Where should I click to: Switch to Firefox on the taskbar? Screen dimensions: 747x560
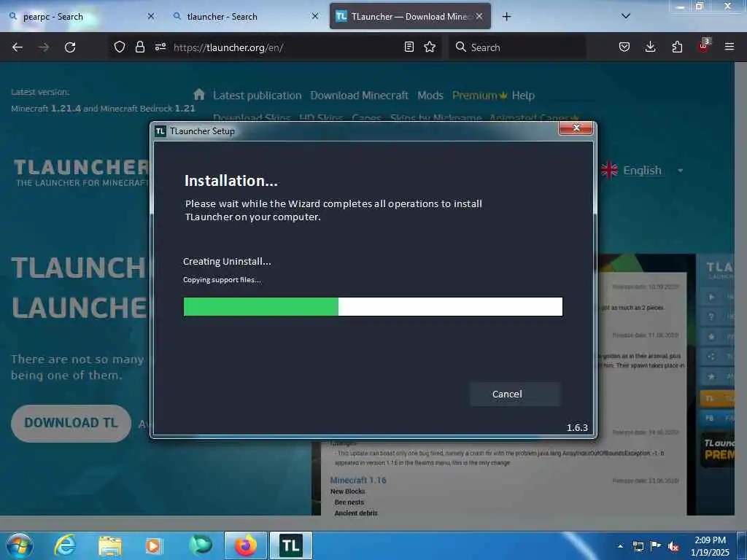pos(246,545)
